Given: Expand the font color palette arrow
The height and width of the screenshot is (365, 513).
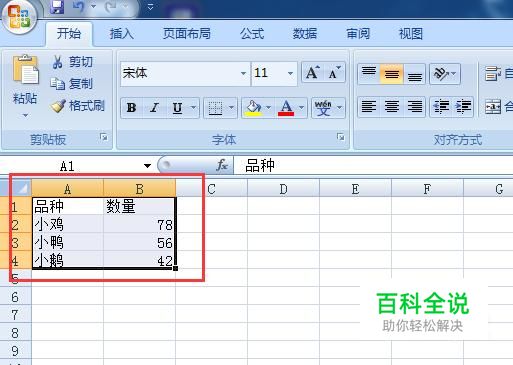Looking at the screenshot, I should pos(302,108).
